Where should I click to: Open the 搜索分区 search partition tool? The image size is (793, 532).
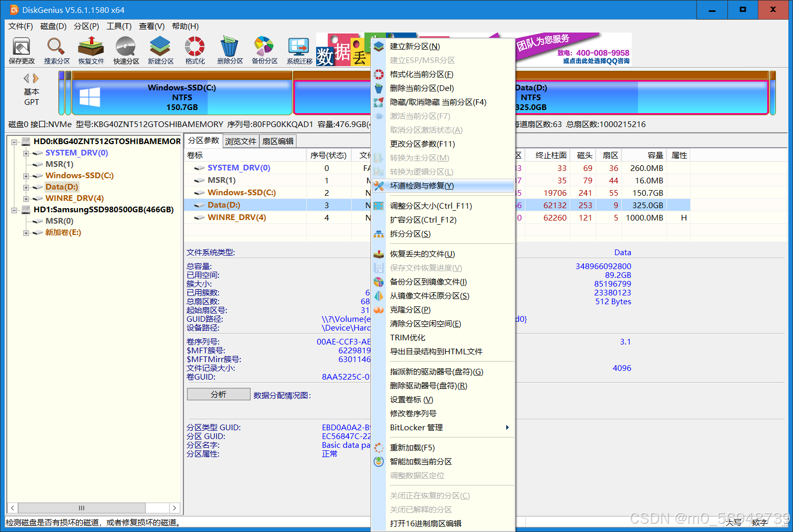pos(56,51)
